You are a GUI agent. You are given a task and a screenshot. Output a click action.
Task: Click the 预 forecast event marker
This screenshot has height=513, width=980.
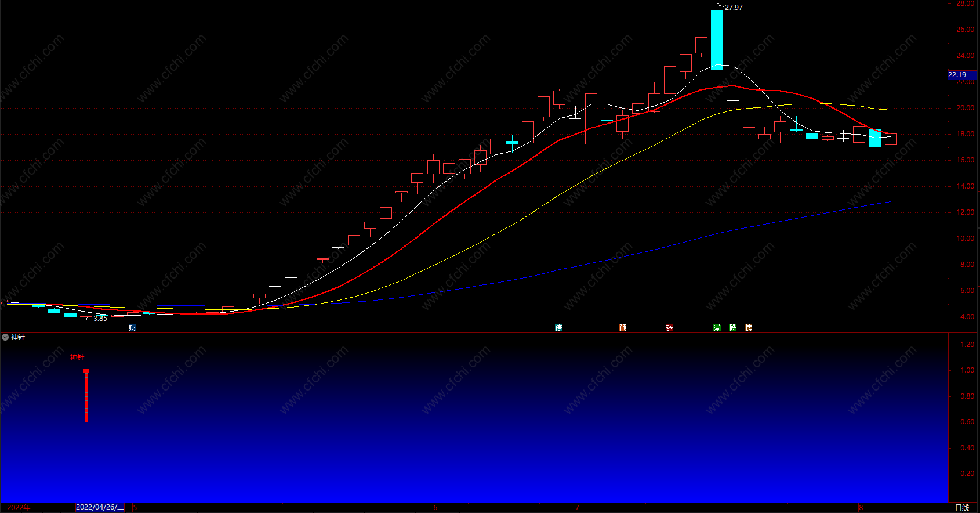[x=623, y=328]
